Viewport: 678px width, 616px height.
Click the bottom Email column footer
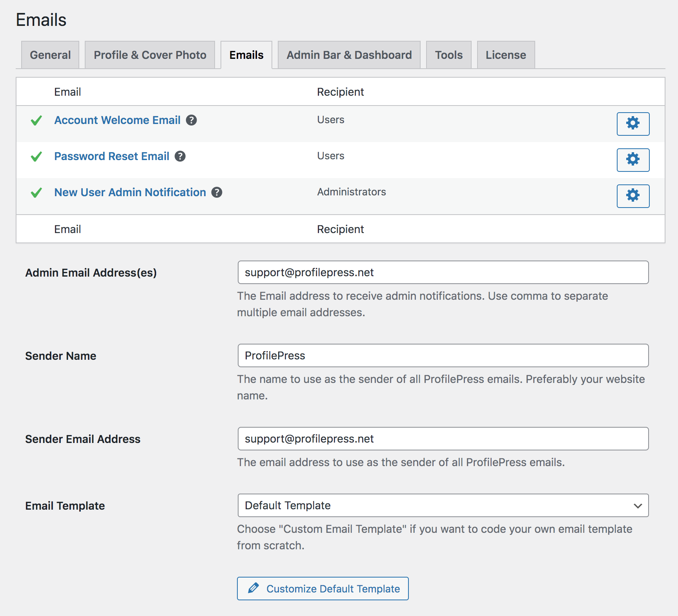(67, 229)
